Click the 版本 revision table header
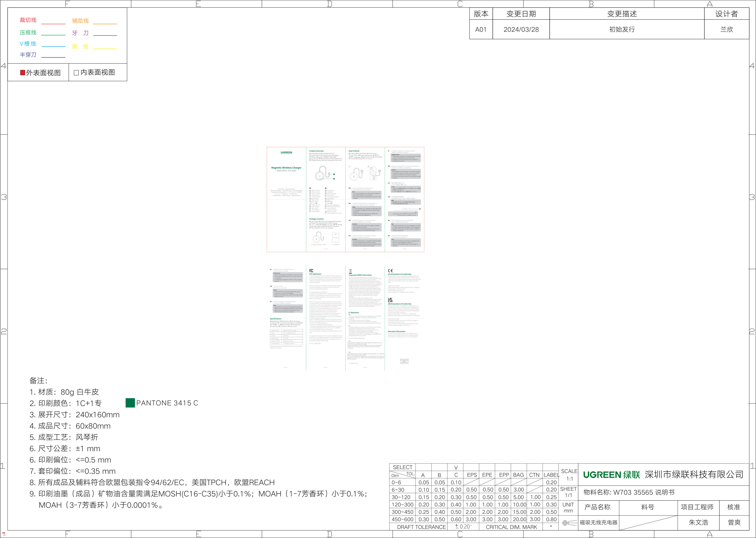 click(x=481, y=14)
